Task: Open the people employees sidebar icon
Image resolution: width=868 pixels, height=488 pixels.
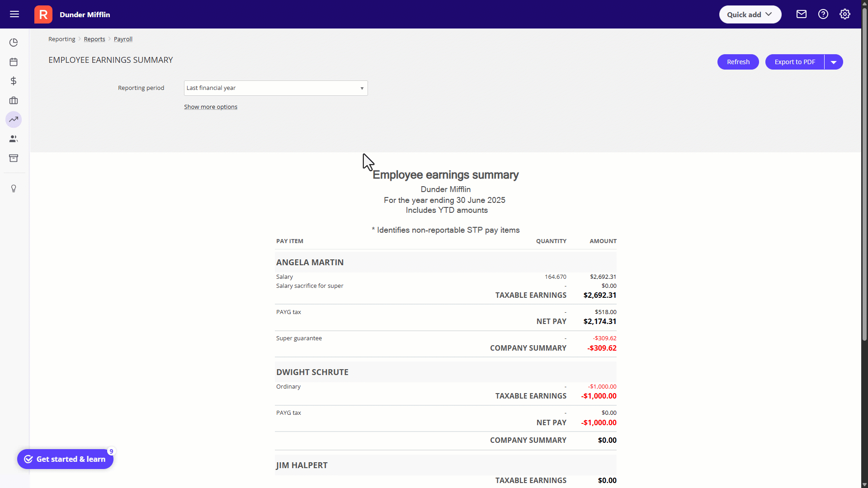Action: click(x=14, y=139)
